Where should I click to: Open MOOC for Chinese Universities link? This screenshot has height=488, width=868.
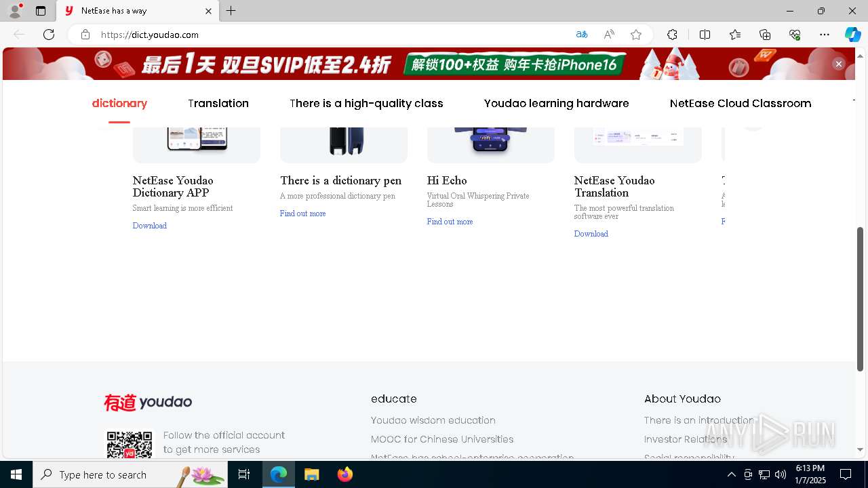[442, 439]
